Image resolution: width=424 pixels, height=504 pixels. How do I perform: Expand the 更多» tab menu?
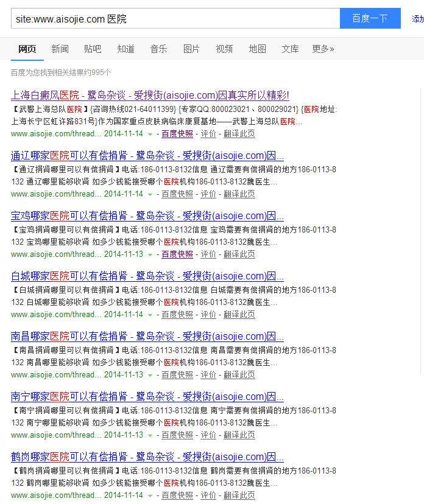coord(323,49)
